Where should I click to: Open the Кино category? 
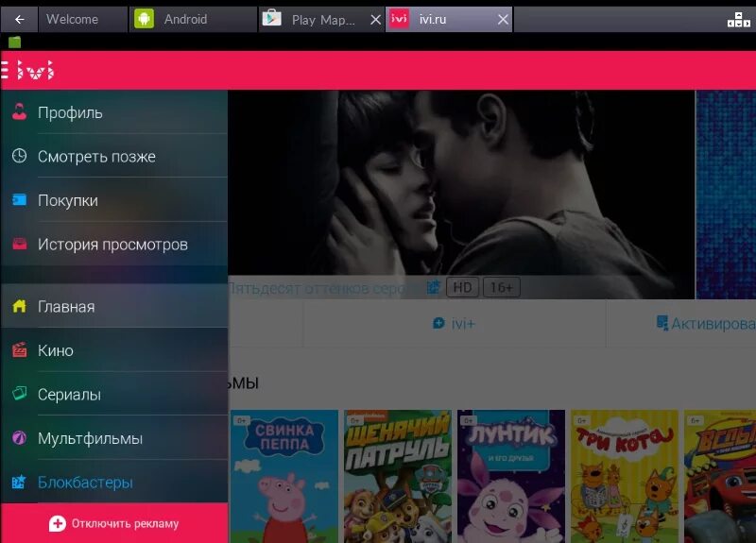coord(113,349)
